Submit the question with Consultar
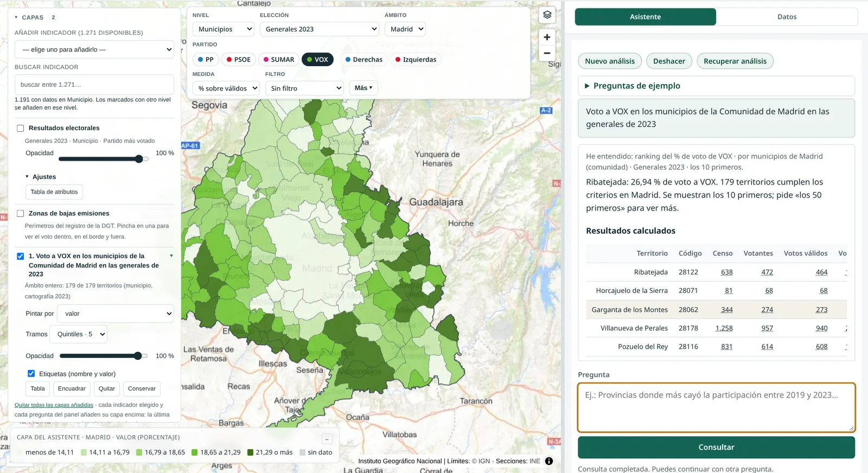This screenshot has width=868, height=473. coord(716,448)
